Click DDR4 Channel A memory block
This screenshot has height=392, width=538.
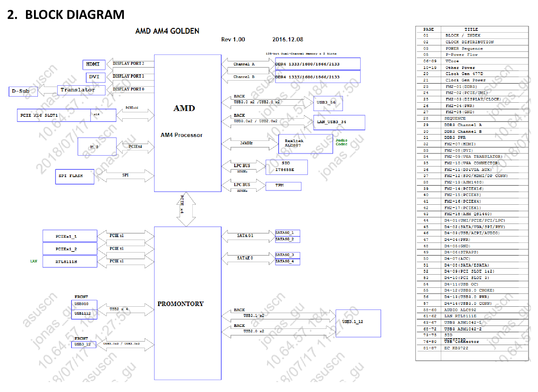click(x=318, y=64)
